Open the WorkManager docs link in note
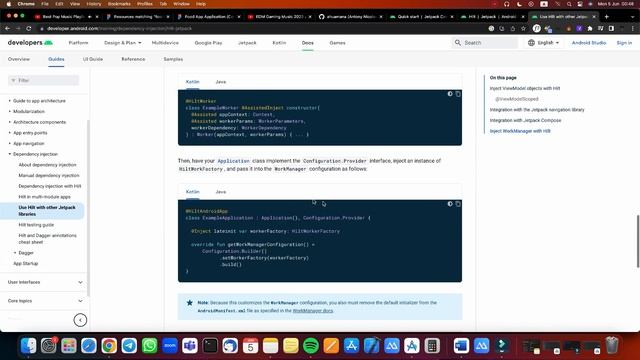Image resolution: width=640 pixels, height=360 pixels. 313,311
